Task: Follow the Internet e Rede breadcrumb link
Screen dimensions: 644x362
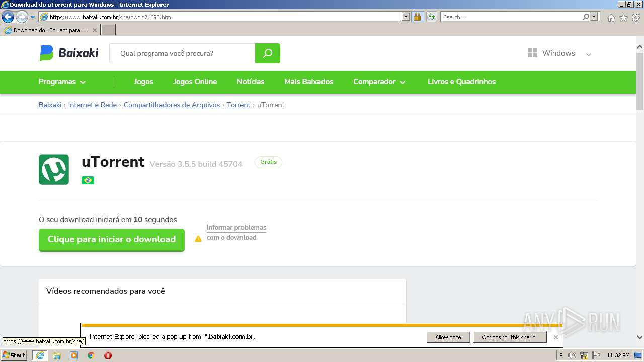Action: point(92,105)
